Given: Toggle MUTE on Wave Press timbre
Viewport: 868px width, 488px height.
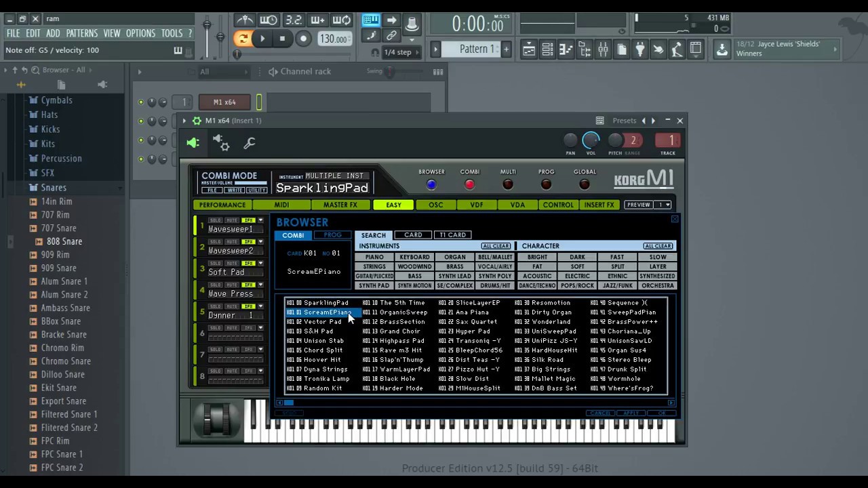Looking at the screenshot, I should (x=232, y=285).
